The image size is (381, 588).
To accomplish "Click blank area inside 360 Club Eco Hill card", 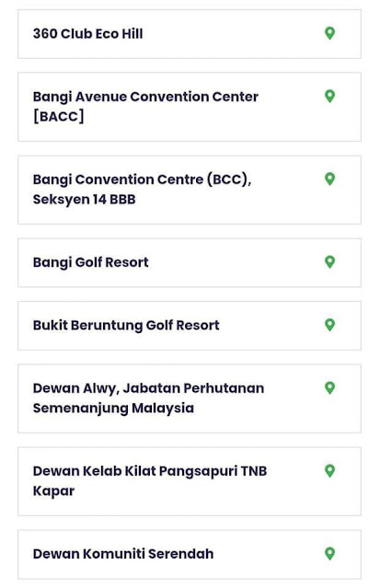I will (233, 34).
